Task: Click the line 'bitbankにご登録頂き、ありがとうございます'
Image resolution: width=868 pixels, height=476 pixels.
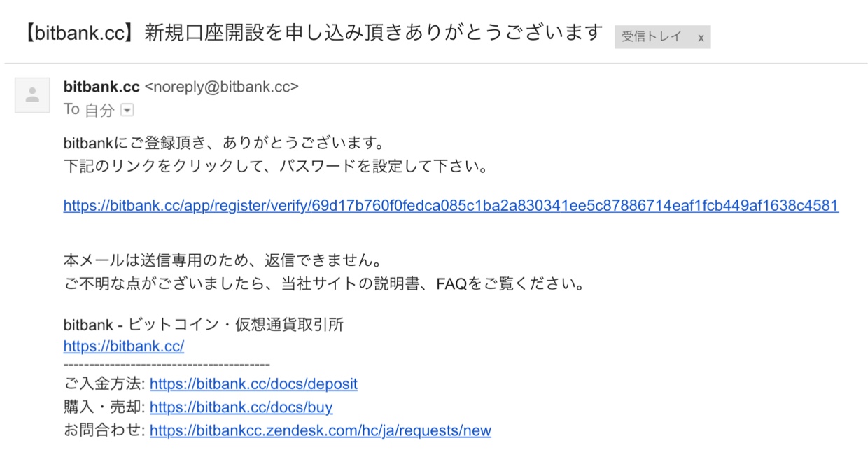Action: (x=224, y=143)
